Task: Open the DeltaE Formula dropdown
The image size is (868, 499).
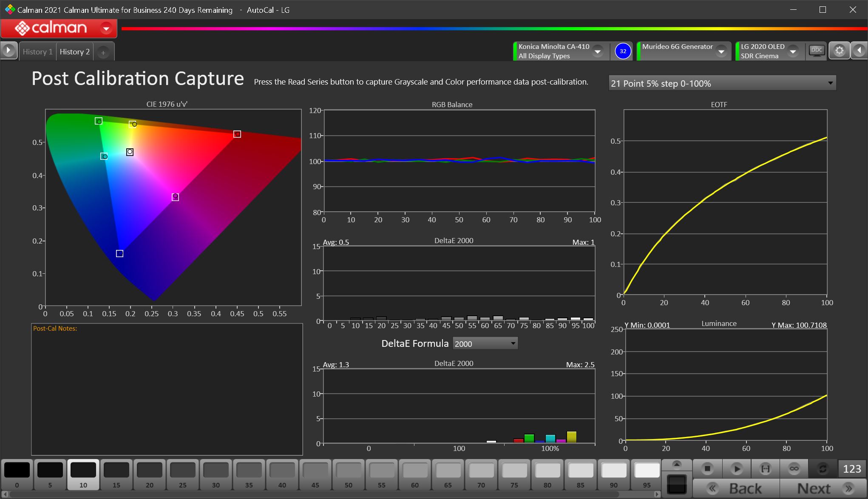Action: (x=485, y=343)
